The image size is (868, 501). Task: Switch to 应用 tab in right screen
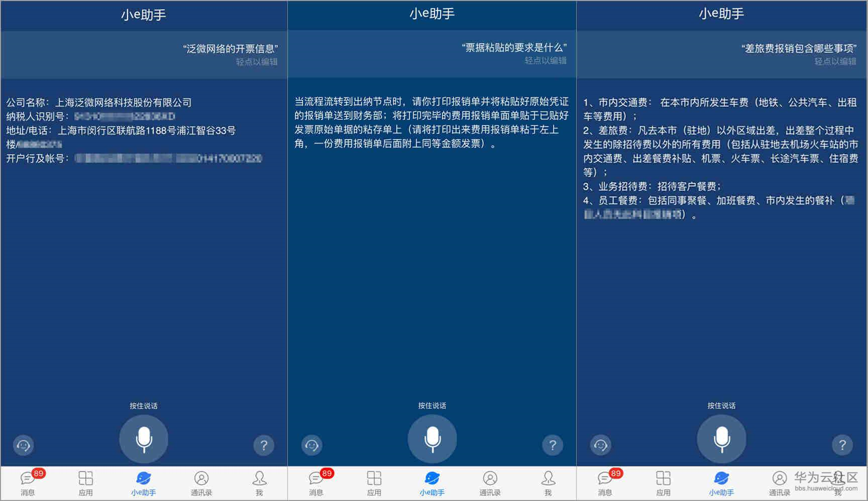(664, 483)
